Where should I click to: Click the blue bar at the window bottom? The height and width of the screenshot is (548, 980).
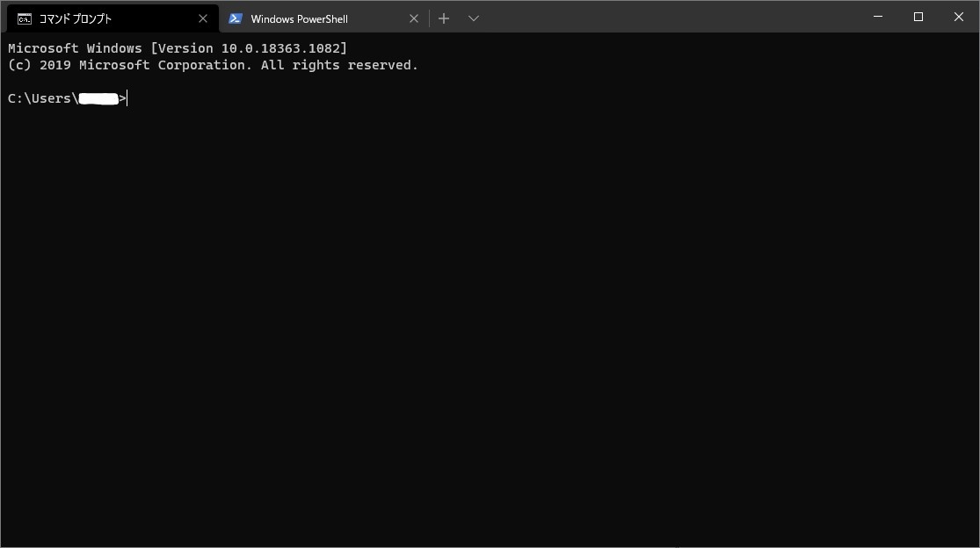(490, 543)
